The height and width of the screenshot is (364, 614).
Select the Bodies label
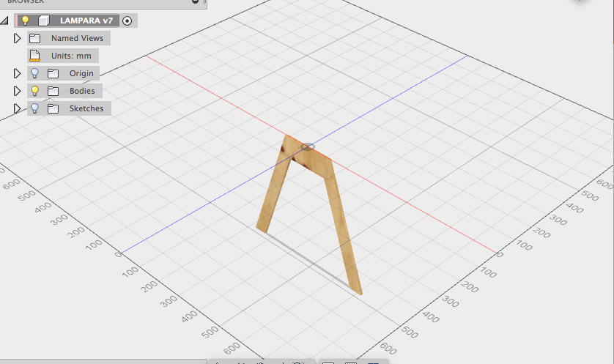pyautogui.click(x=82, y=91)
